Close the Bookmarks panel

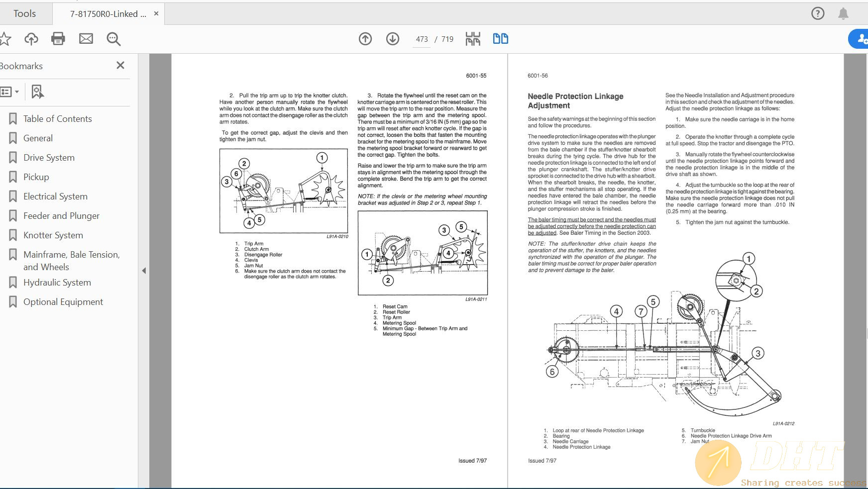tap(120, 66)
